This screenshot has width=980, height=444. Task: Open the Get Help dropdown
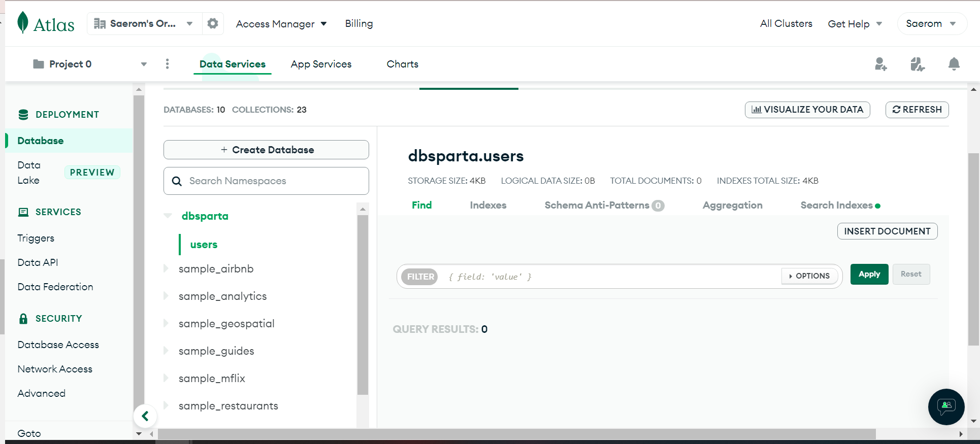[855, 24]
